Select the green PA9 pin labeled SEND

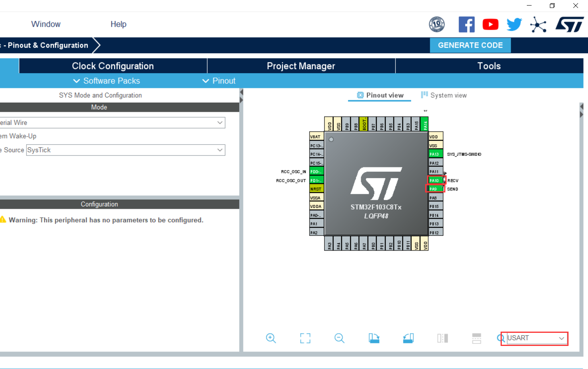[x=436, y=189]
